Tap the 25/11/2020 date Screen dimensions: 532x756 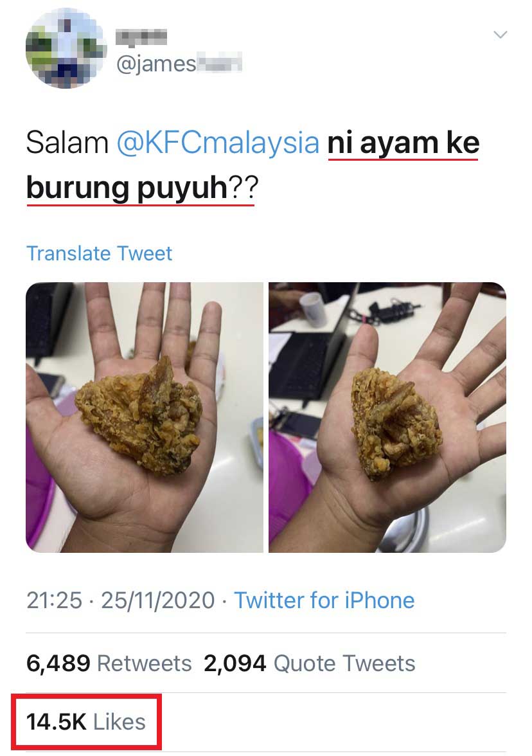pos(157,600)
